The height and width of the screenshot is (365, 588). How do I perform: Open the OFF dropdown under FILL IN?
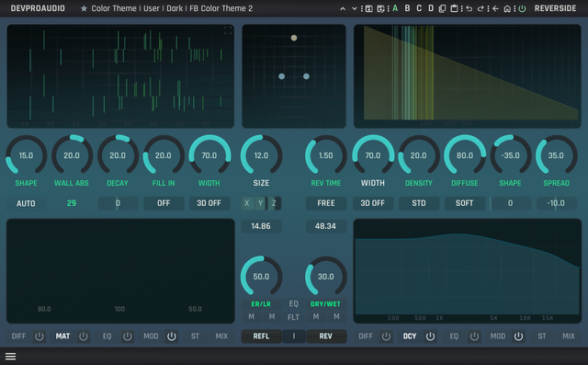(164, 203)
